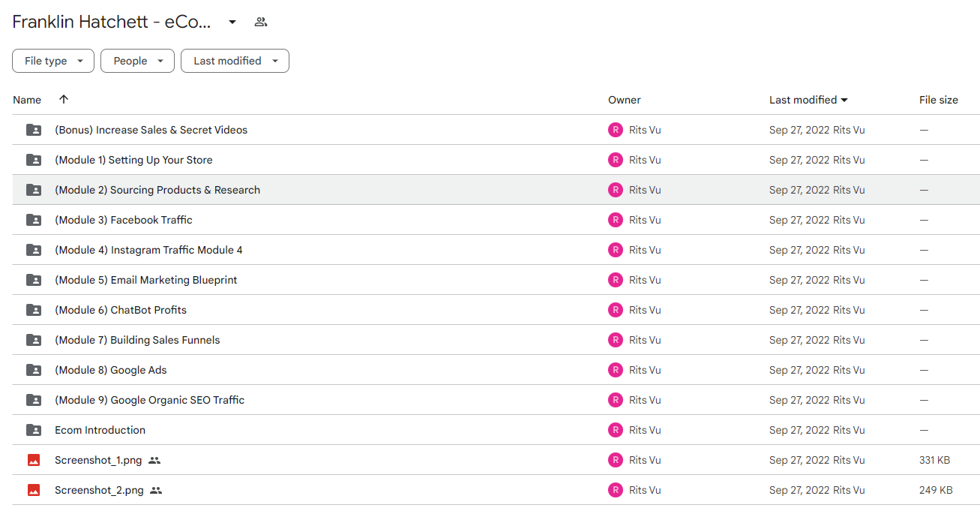The height and width of the screenshot is (517, 980).
Task: Click the owner avatar in the Screenshot_2.png row
Action: [616, 490]
